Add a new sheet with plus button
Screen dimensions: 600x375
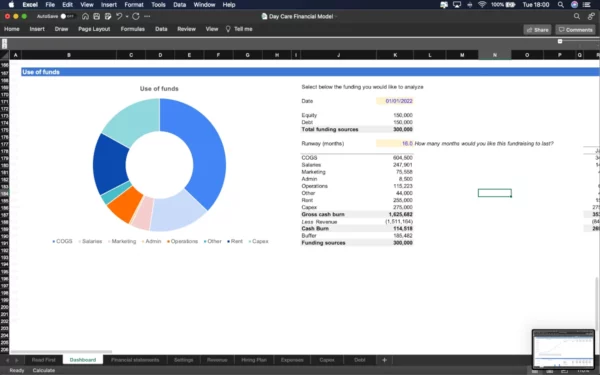[384, 360]
